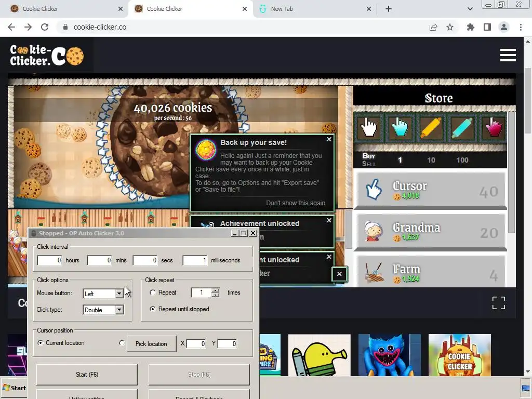The height and width of the screenshot is (399, 532).
Task: Open the hamburger menu on cookie-clicker.co
Action: [x=508, y=55]
